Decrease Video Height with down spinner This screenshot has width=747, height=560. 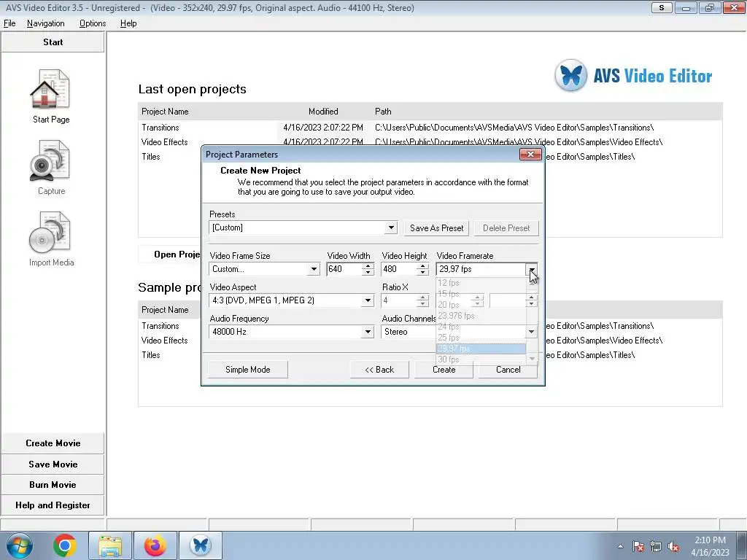pos(422,273)
